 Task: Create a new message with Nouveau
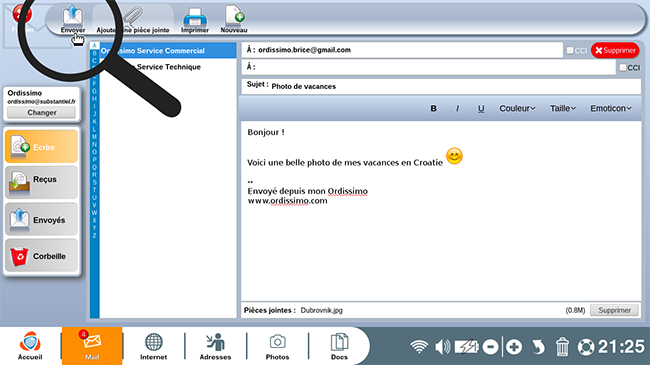234,19
